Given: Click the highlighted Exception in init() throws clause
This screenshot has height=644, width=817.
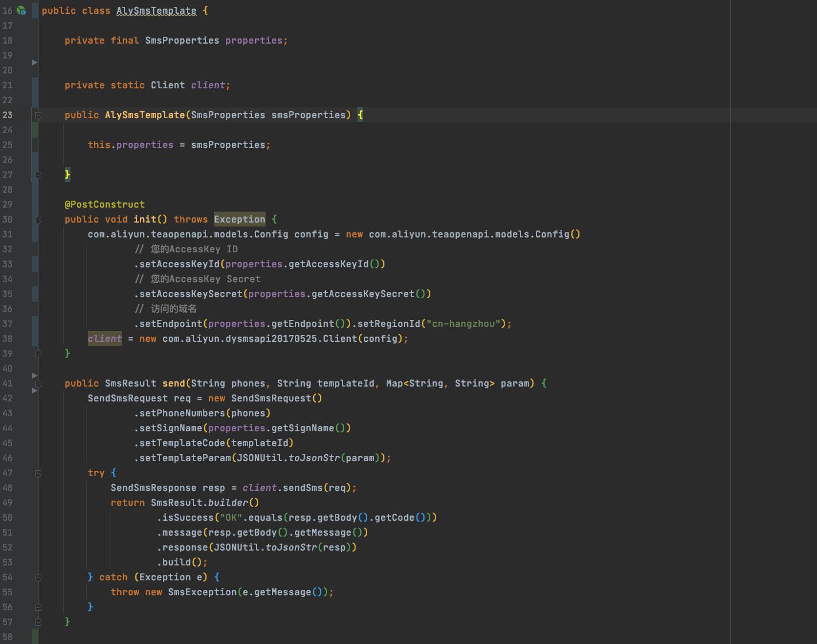Looking at the screenshot, I should click(239, 220).
